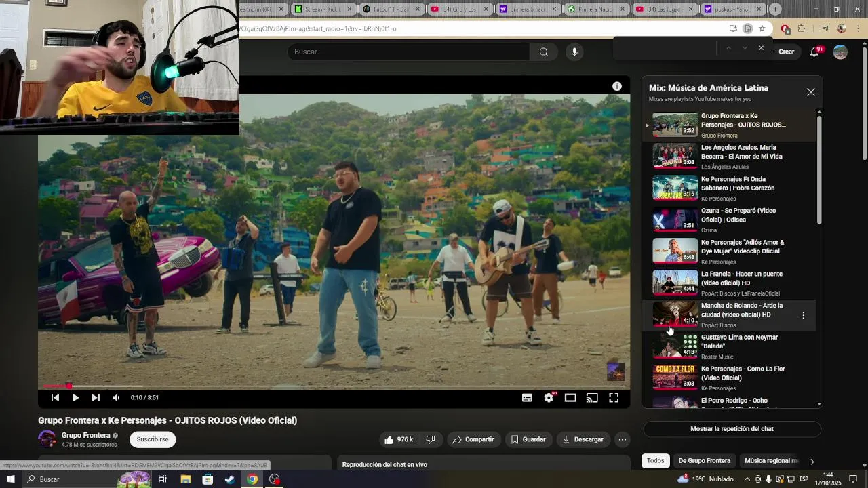Go to previous find result arrow
This screenshot has height=488, width=868.
pyautogui.click(x=728, y=48)
